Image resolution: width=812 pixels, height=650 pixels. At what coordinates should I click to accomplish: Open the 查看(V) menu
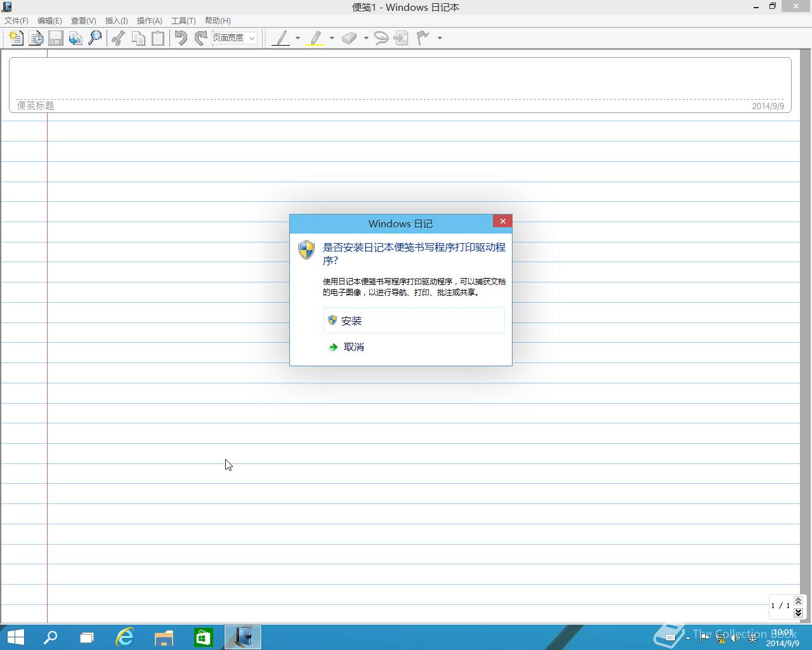pos(83,21)
